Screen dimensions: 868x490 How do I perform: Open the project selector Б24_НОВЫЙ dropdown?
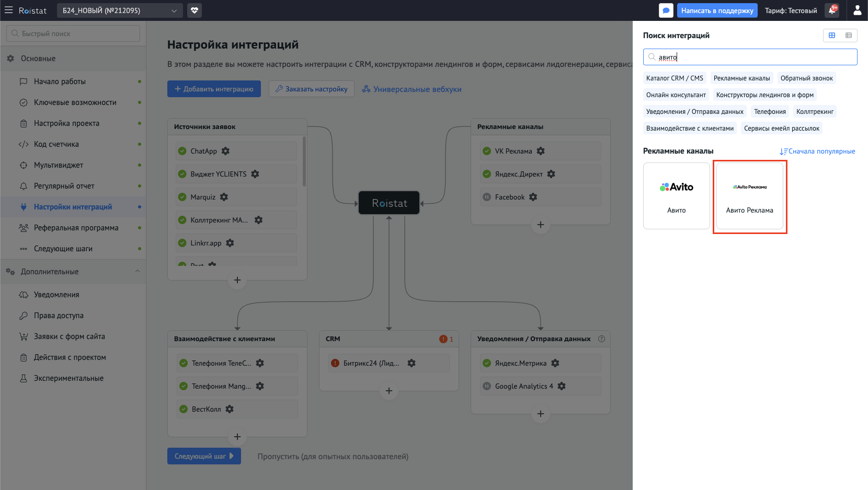(120, 10)
